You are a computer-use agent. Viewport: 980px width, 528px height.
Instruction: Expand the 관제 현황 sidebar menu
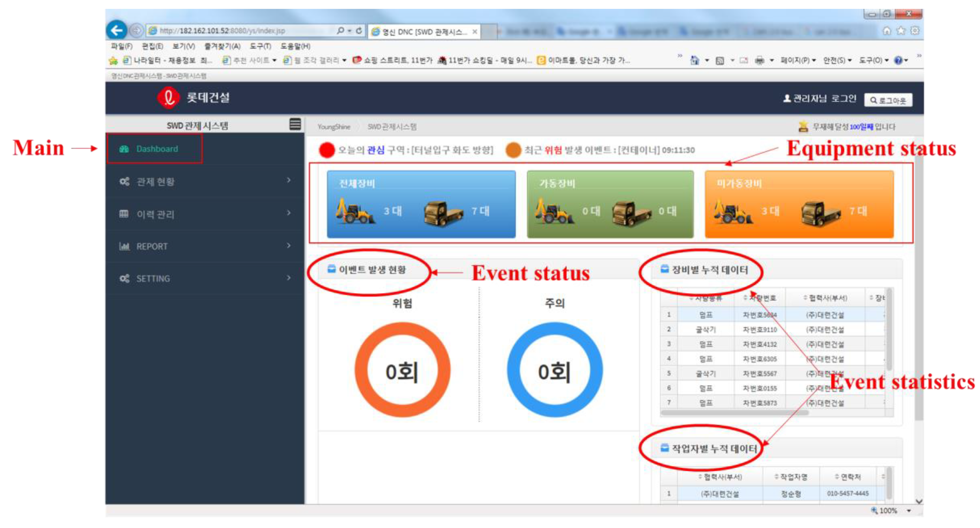coord(205,181)
